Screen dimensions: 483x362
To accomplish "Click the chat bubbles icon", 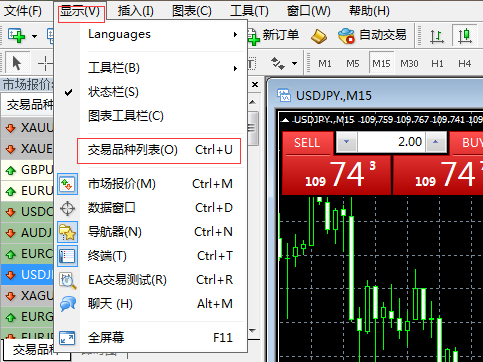I will (x=68, y=304).
